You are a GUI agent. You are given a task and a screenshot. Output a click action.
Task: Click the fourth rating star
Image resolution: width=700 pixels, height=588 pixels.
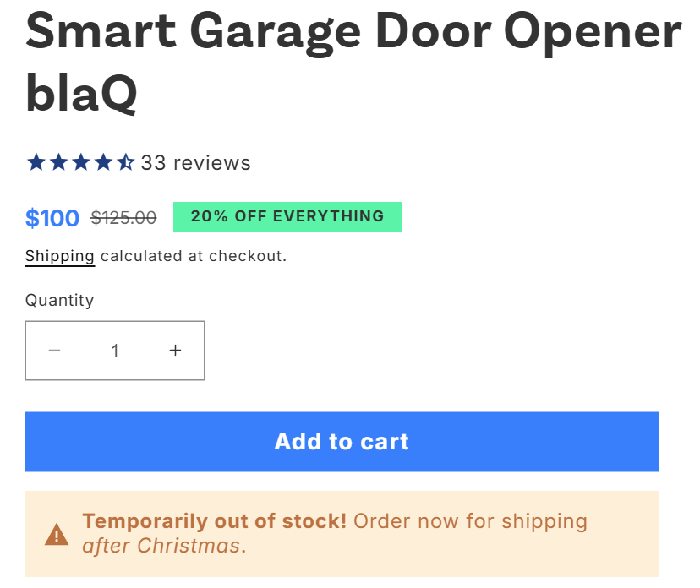pyautogui.click(x=103, y=162)
